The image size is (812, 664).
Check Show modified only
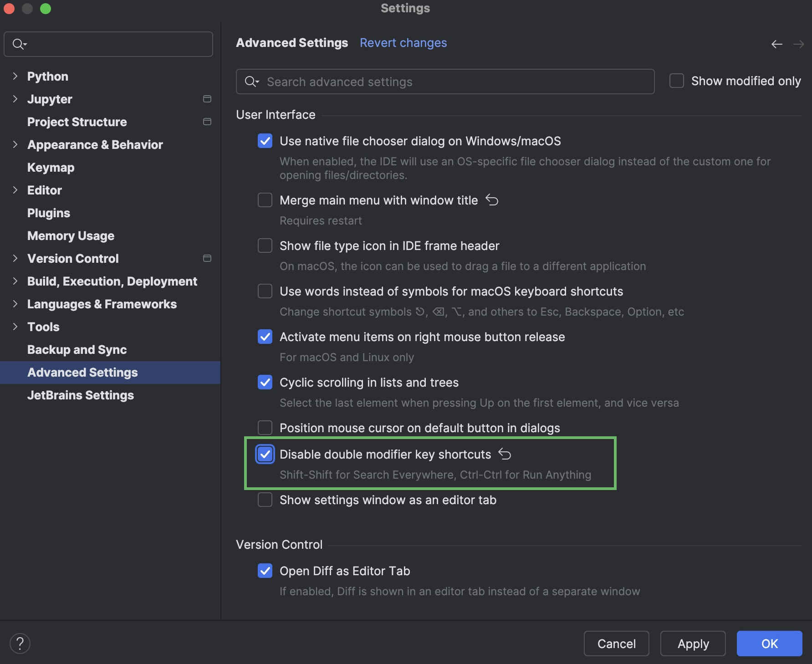tap(676, 80)
